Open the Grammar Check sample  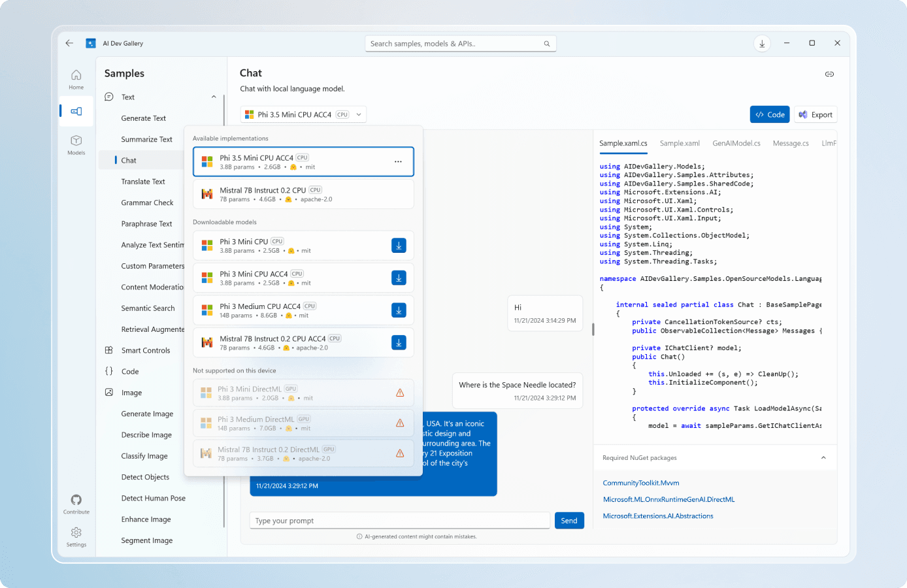point(147,203)
